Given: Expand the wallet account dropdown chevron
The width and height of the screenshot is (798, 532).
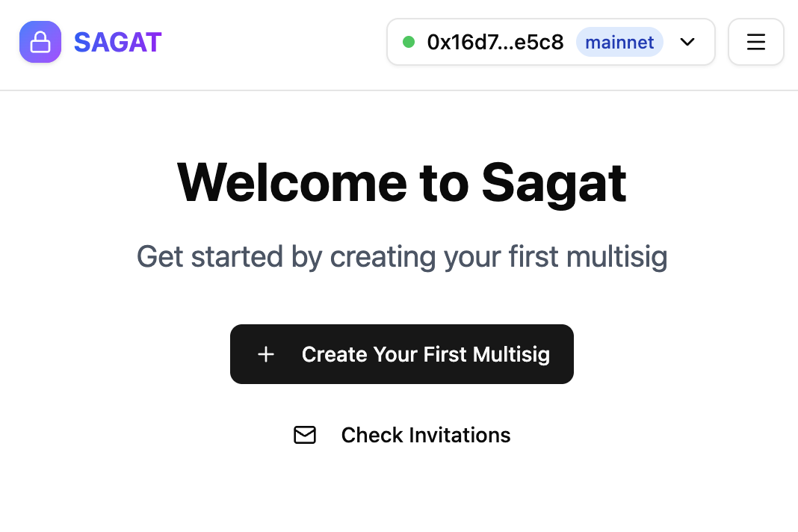Looking at the screenshot, I should [687, 43].
